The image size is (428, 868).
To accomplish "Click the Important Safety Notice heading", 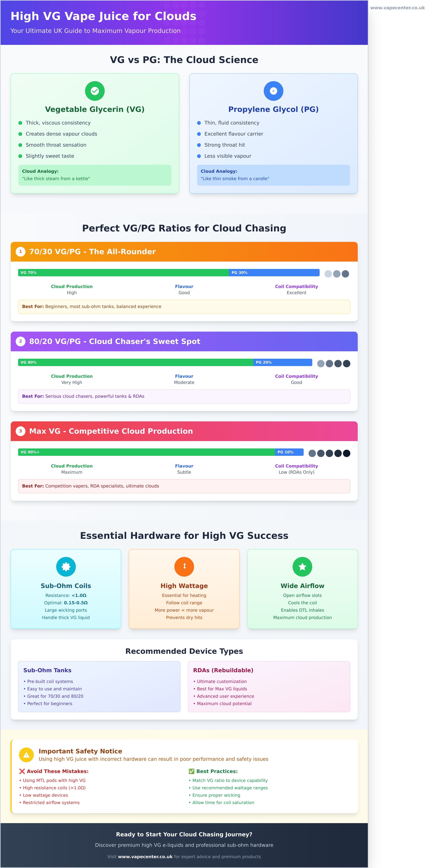I will click(80, 751).
